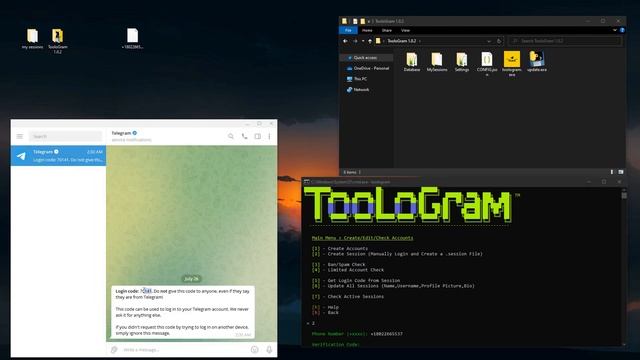Screen dimensions: 640x360
Task: Click the Telegram chat title in header
Action: [x=122, y=133]
